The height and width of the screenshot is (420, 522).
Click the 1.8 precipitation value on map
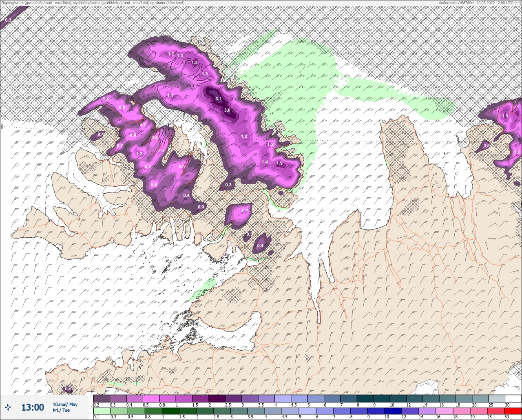click(x=195, y=62)
